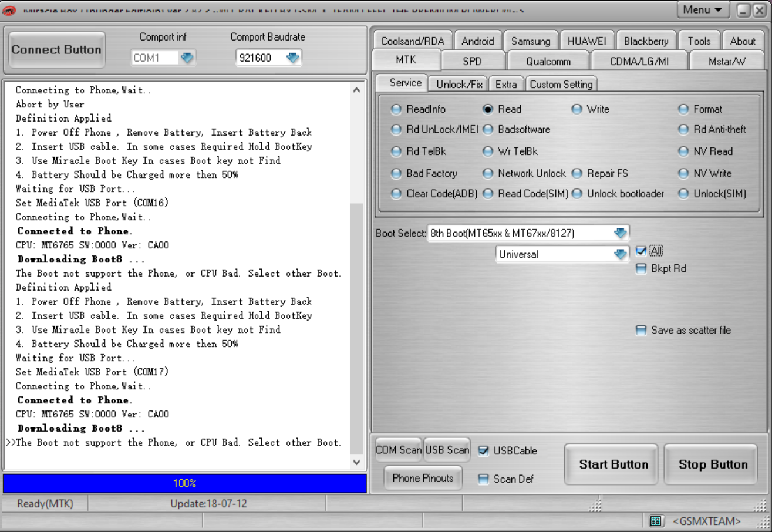Click the log scrollbar up arrow
The width and height of the screenshot is (772, 532).
point(356,90)
